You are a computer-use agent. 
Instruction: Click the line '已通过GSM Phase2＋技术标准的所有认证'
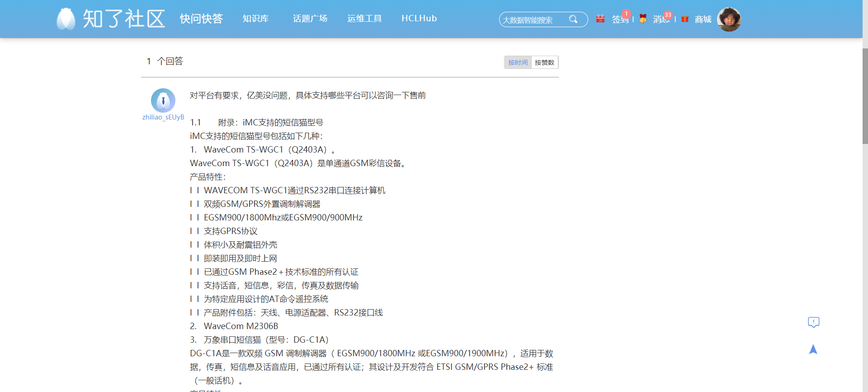point(281,272)
